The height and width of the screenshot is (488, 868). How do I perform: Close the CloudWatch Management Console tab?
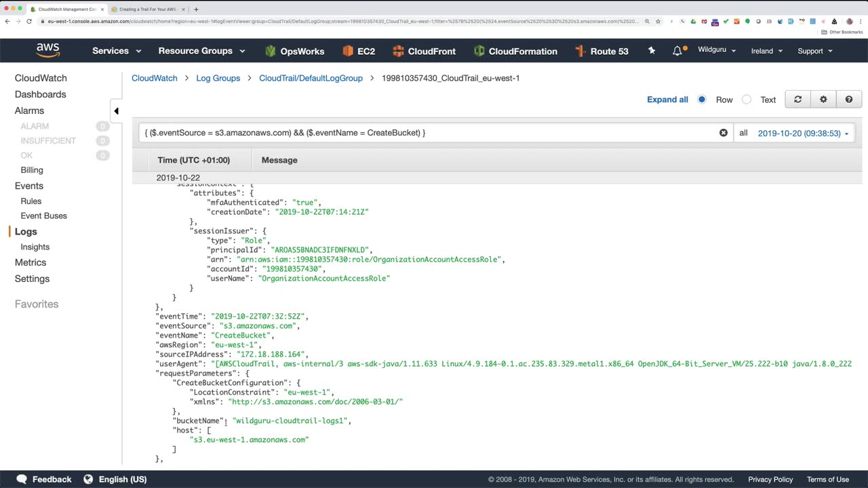coord(102,9)
